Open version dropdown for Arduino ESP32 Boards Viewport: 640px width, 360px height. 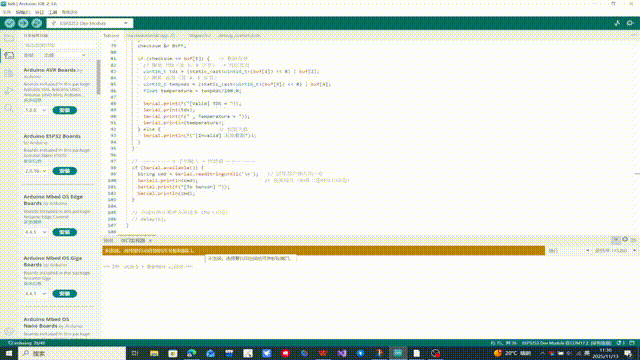coord(36,171)
